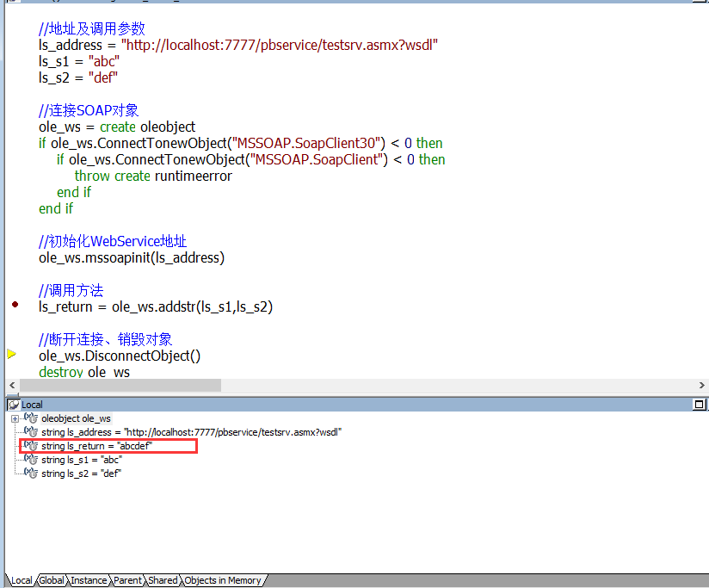Image resolution: width=709 pixels, height=588 pixels.
Task: Click the variable icon beside string ls_s2
Action: (31, 473)
